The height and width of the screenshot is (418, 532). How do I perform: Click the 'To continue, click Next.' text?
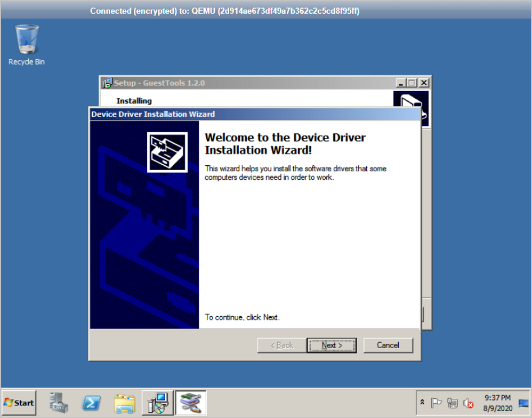pos(242,317)
